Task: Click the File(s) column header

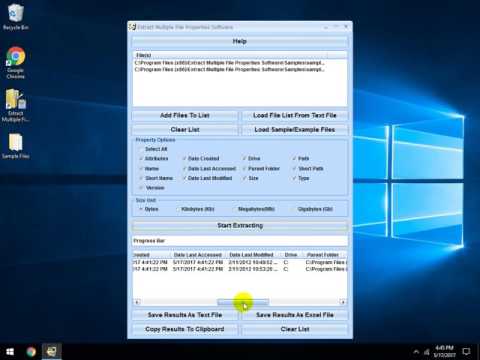Action: pos(230,55)
